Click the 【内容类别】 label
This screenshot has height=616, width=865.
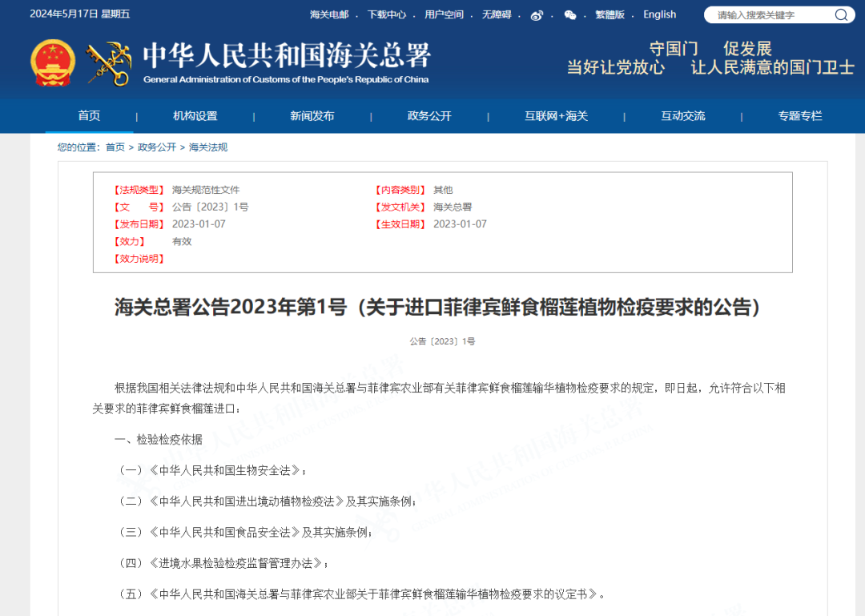point(400,190)
